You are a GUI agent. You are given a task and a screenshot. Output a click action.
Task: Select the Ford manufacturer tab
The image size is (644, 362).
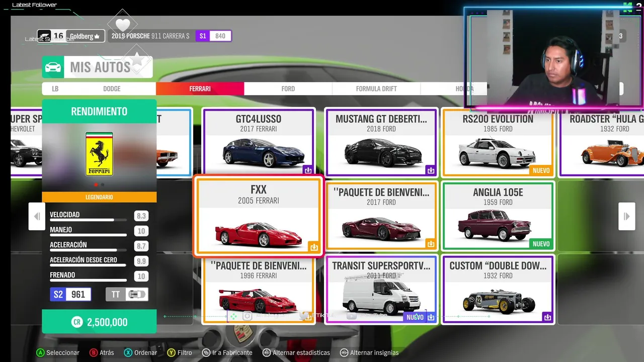288,88
